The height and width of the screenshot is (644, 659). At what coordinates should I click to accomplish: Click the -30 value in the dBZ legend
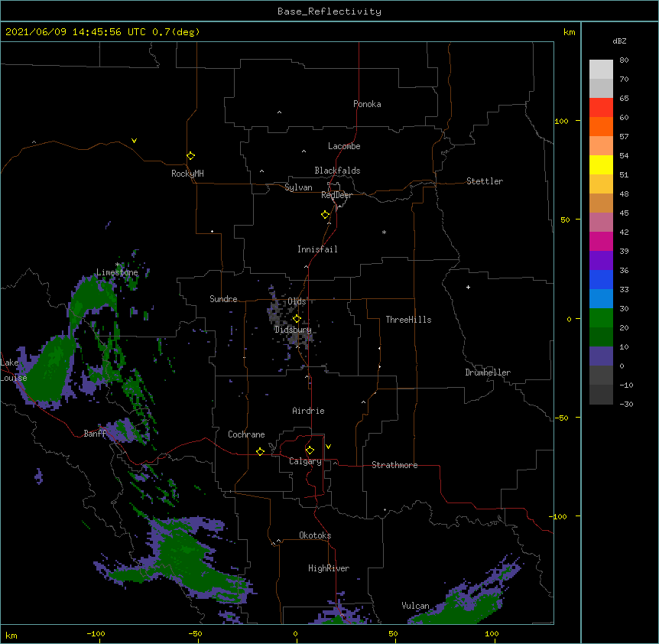pos(626,405)
